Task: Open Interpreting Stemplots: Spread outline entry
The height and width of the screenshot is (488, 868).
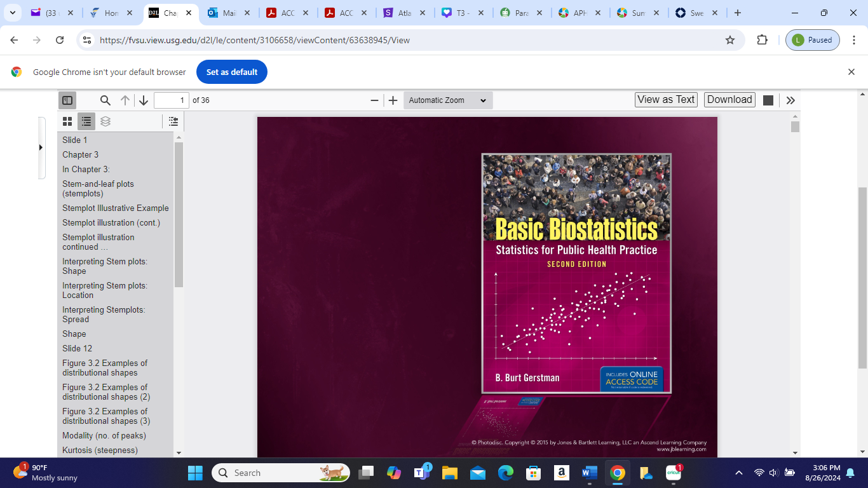Action: click(104, 315)
